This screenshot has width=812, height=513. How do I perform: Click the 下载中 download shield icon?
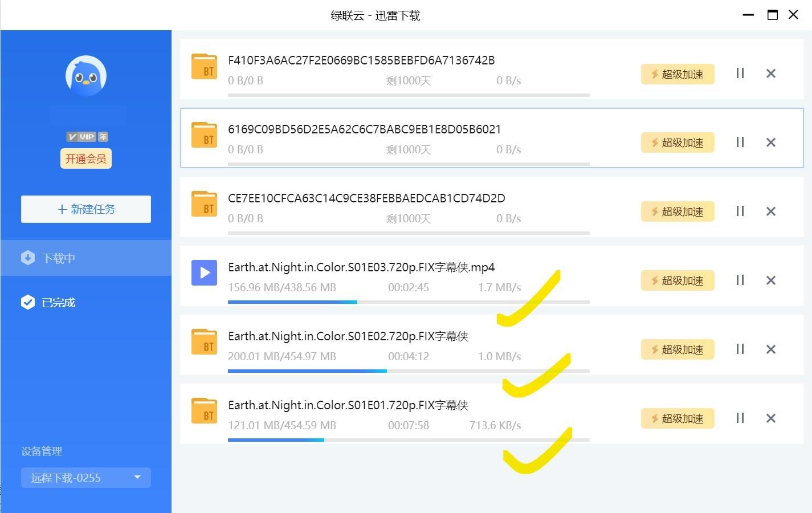click(x=28, y=258)
